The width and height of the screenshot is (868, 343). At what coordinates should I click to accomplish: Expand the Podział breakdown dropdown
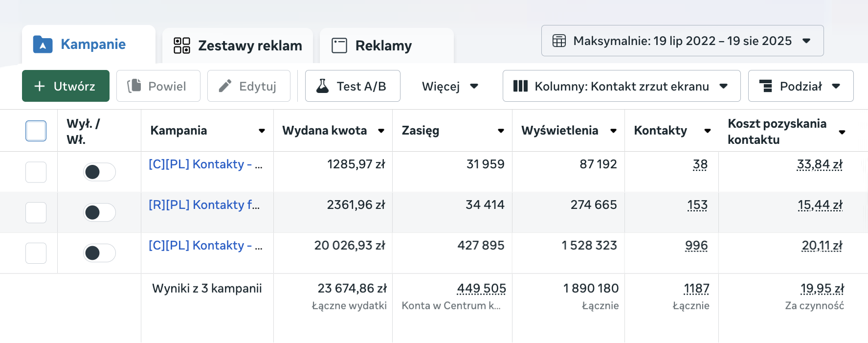tap(800, 86)
